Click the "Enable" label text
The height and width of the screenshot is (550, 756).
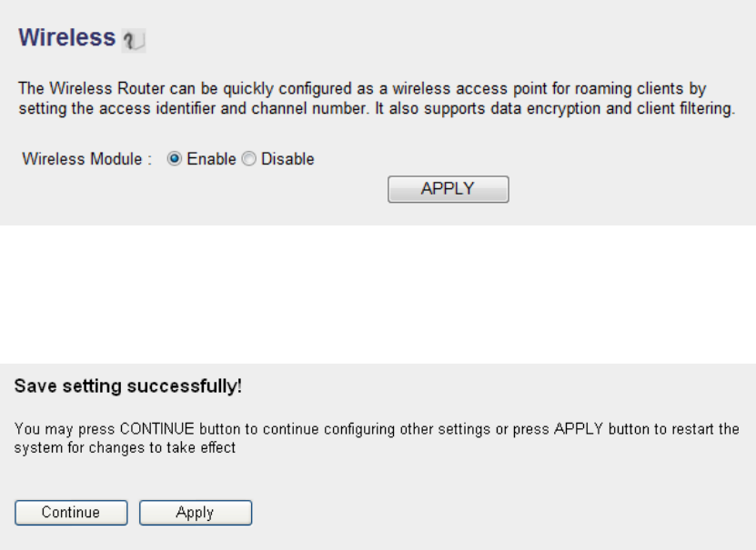[209, 159]
